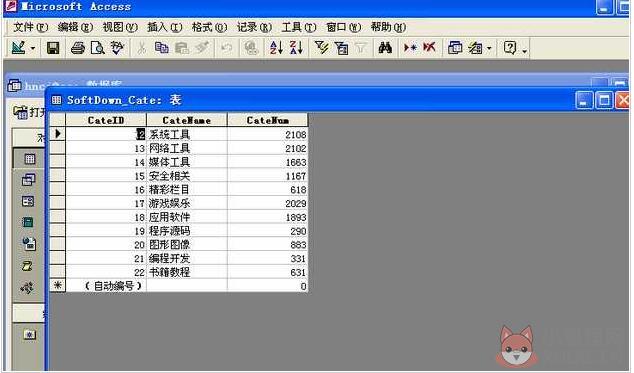Click the 游戏娱乐 cell

(x=187, y=203)
